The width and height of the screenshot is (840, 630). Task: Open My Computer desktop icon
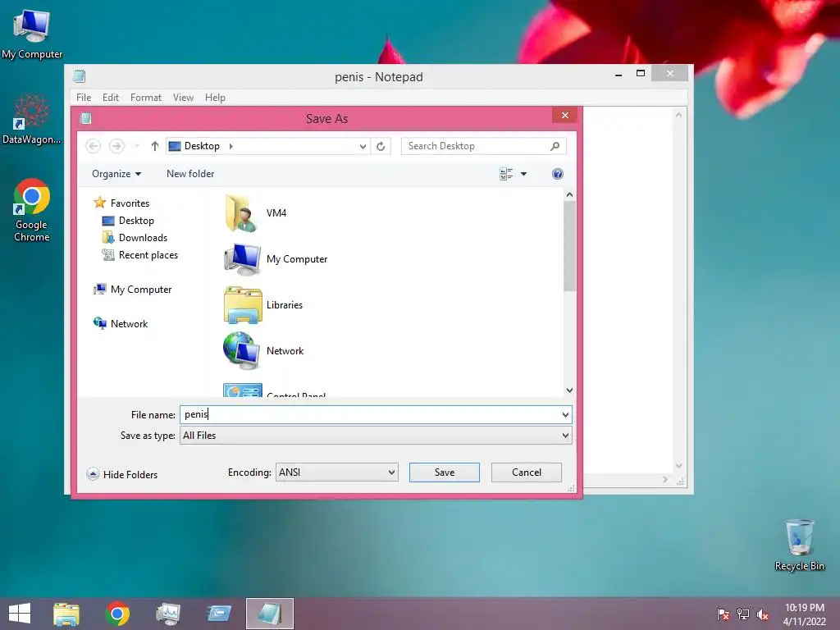point(32,34)
